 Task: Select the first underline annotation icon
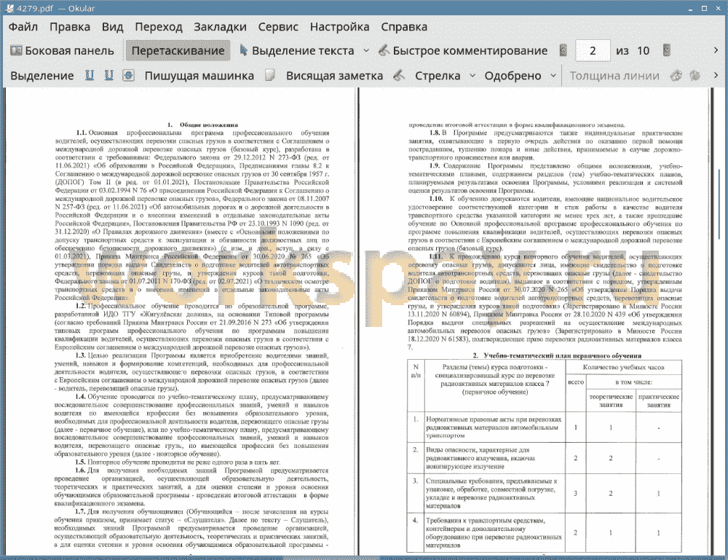click(x=89, y=76)
